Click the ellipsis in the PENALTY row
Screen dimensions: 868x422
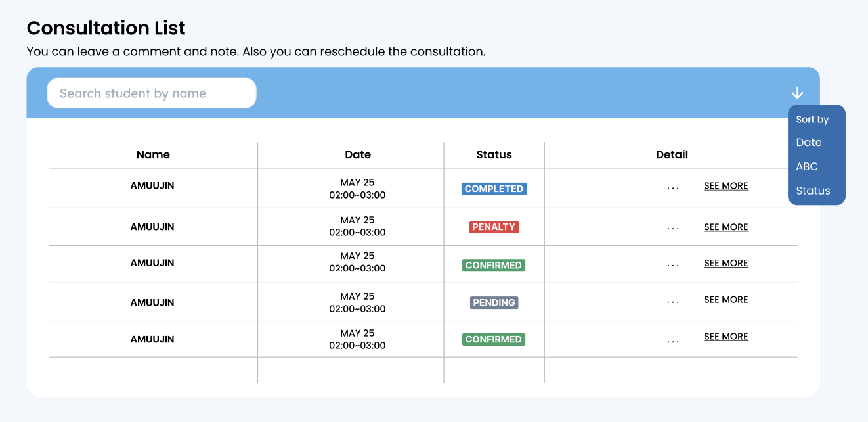coord(673,229)
